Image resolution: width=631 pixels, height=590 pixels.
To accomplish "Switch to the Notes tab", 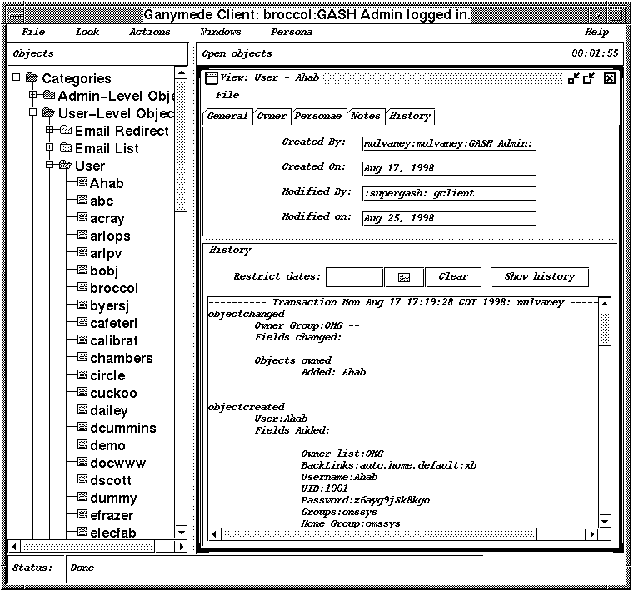I will click(x=365, y=116).
